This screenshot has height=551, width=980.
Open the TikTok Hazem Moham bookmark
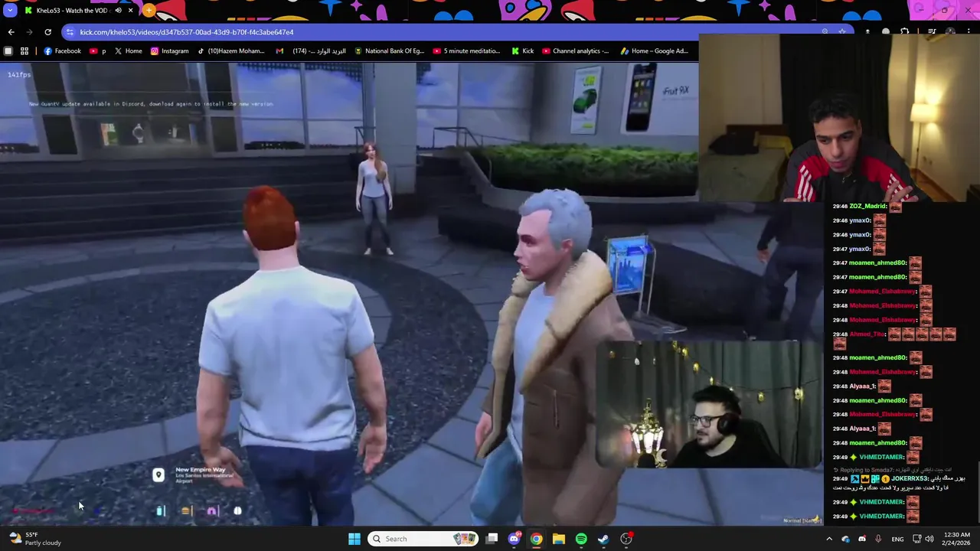pyautogui.click(x=230, y=51)
